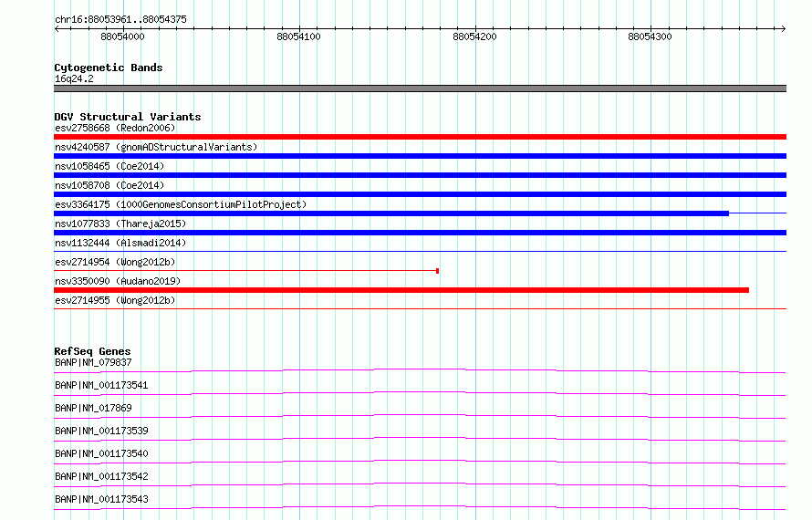This screenshot has width=812, height=520.
Task: Select the 16q24.2 band label
Action: tap(74, 78)
